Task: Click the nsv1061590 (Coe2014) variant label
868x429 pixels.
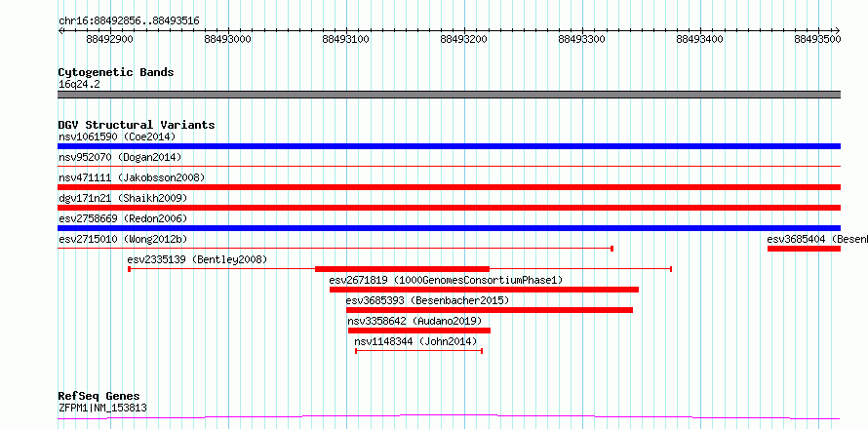Action: (117, 136)
